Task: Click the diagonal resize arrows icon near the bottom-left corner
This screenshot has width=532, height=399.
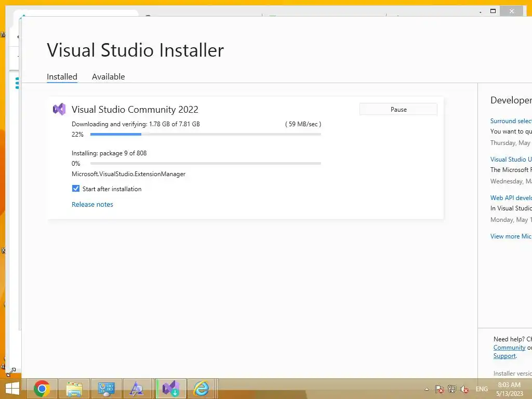Action: (11, 372)
